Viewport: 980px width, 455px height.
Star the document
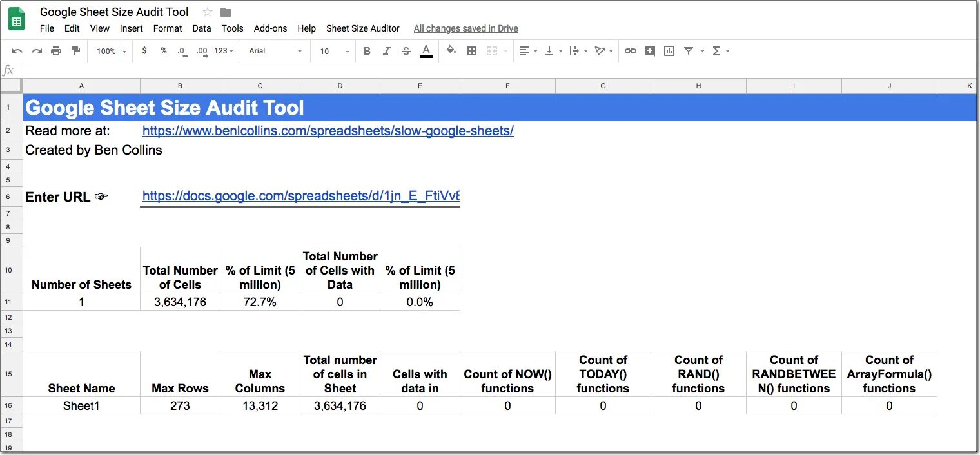click(208, 12)
